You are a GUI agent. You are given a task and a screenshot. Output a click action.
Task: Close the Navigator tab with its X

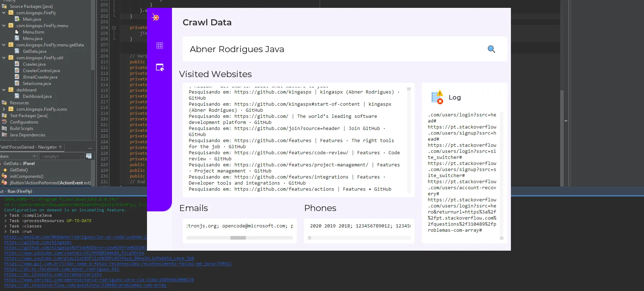click(x=60, y=147)
